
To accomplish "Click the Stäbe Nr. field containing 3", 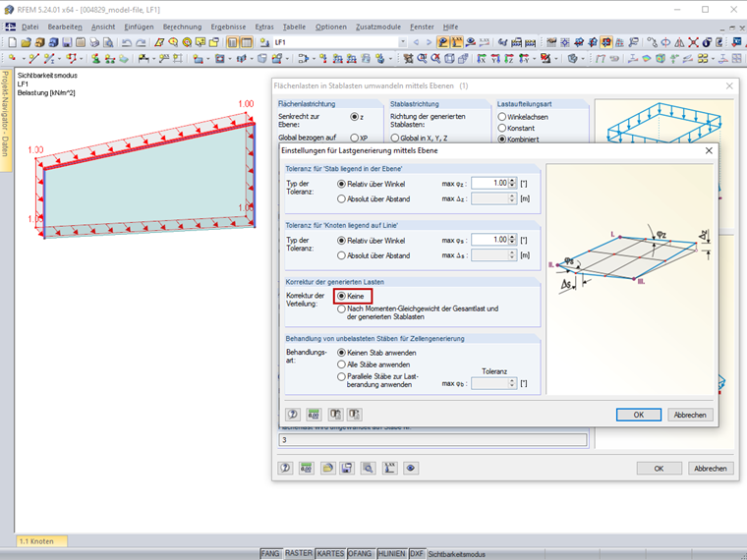I will (432, 440).
